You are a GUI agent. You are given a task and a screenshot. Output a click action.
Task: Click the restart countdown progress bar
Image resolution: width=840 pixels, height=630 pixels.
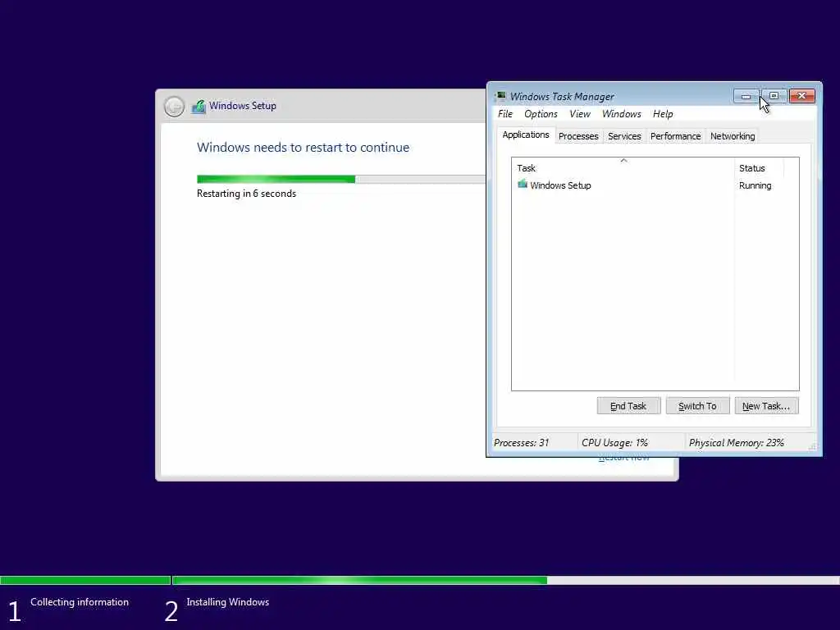pyautogui.click(x=341, y=179)
